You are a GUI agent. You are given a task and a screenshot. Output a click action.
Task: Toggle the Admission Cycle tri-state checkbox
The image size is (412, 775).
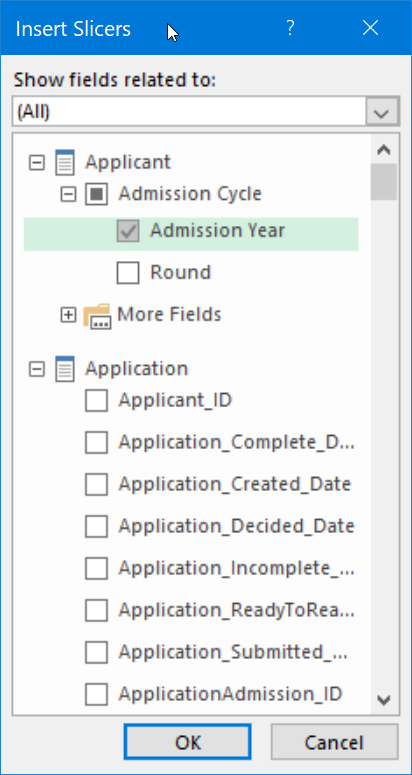coord(96,194)
